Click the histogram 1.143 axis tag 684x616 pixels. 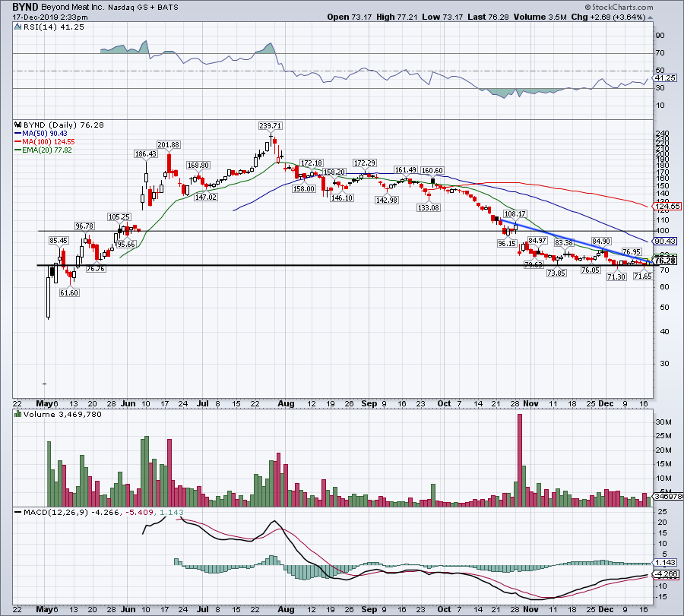[665, 562]
